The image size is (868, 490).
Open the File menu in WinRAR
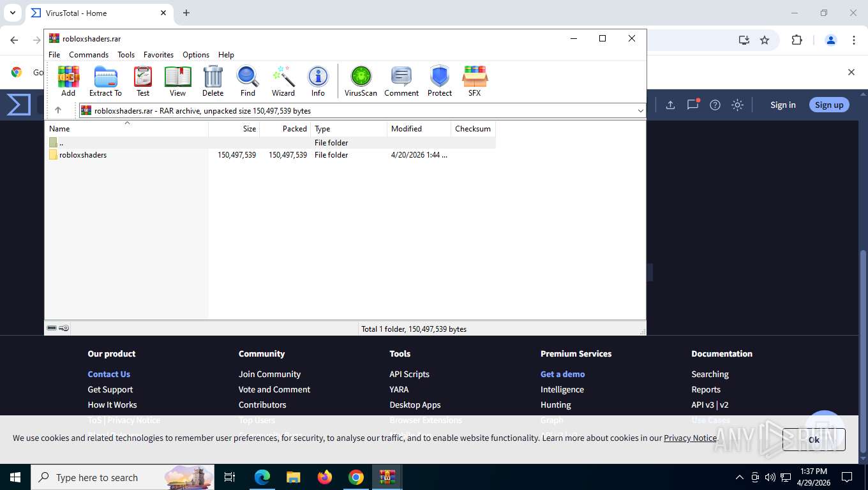pyautogui.click(x=54, y=55)
